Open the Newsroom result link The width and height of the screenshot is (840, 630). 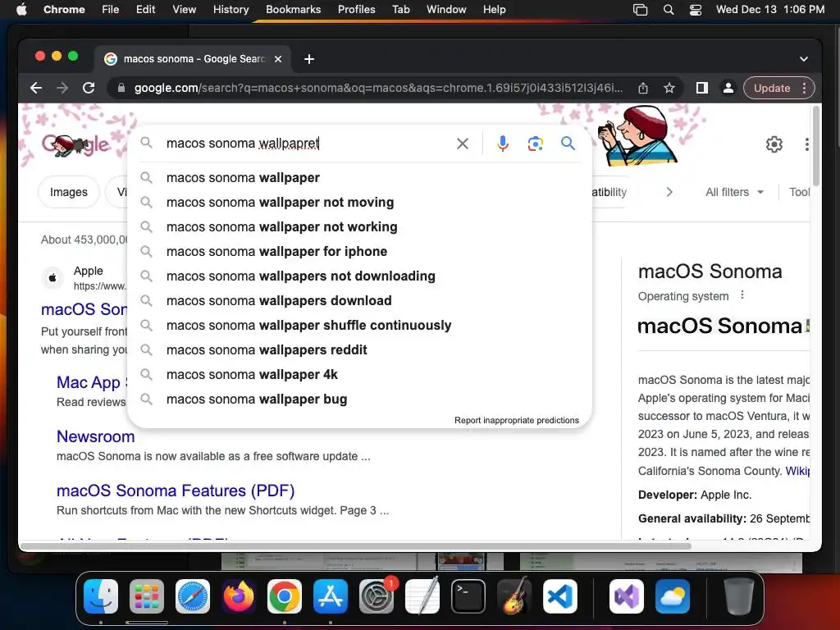pos(95,436)
